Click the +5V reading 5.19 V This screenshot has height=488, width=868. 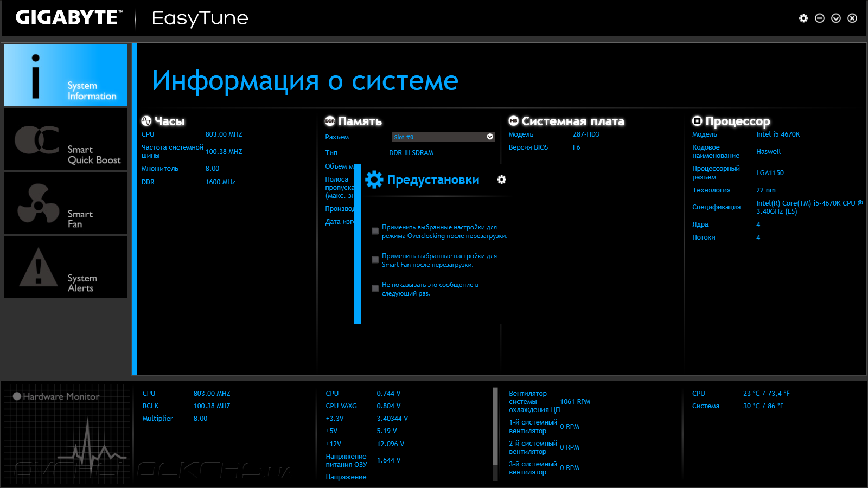tap(387, 431)
